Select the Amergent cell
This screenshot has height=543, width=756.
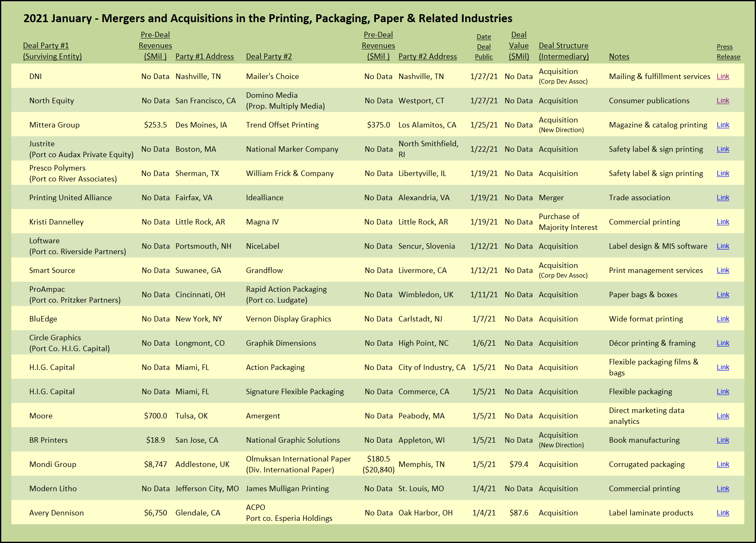[263, 416]
